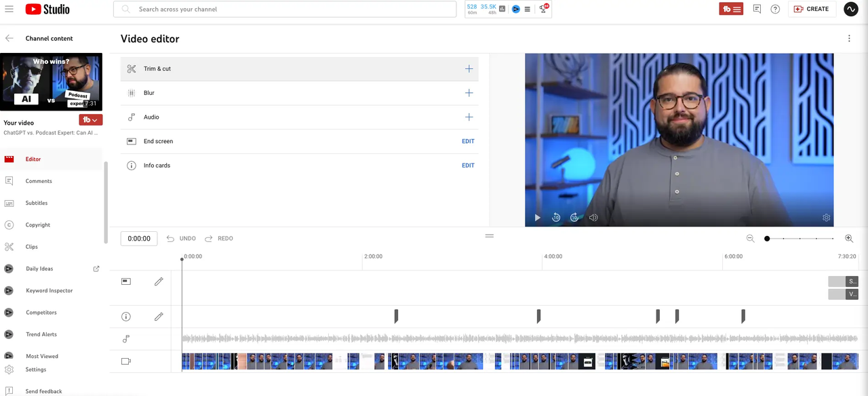Click the info card marker just after 6:00:00

[743, 316]
